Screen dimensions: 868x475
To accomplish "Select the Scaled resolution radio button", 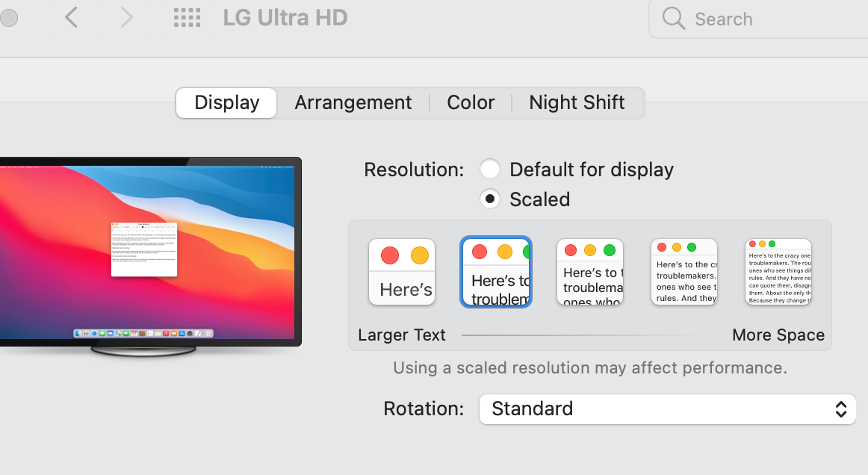I will pyautogui.click(x=490, y=199).
